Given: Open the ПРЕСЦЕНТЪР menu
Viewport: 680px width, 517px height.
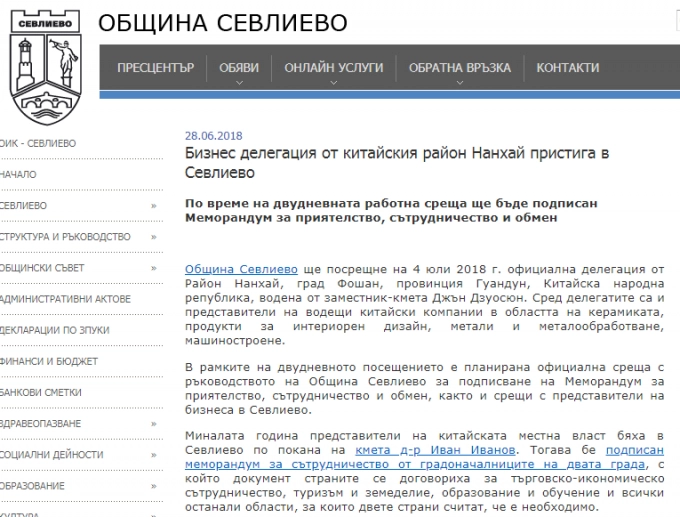Looking at the screenshot, I should click(x=155, y=68).
